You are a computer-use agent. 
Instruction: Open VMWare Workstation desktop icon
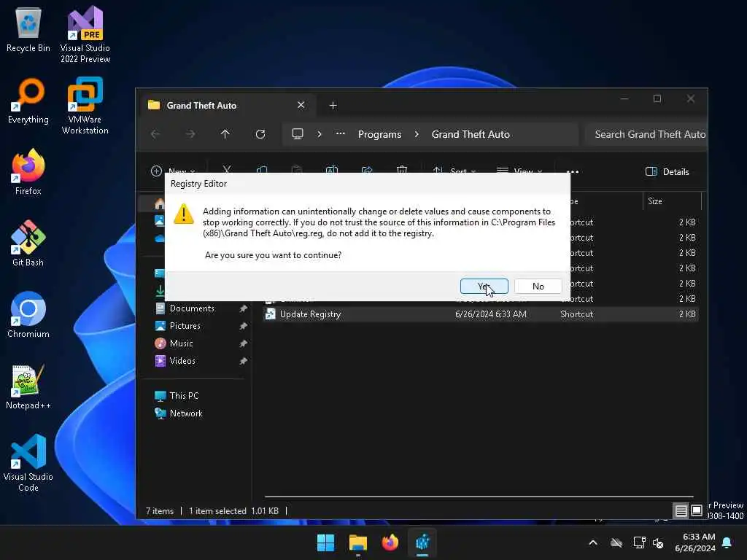coord(85,106)
